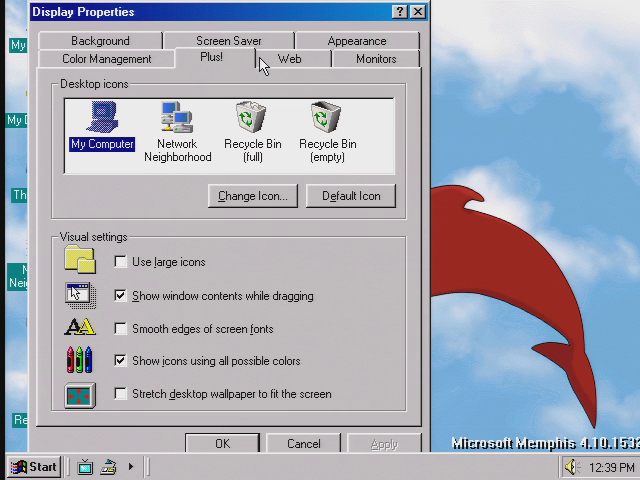The width and height of the screenshot is (640, 480).
Task: Confirm with the OK button
Action: pyautogui.click(x=222, y=443)
